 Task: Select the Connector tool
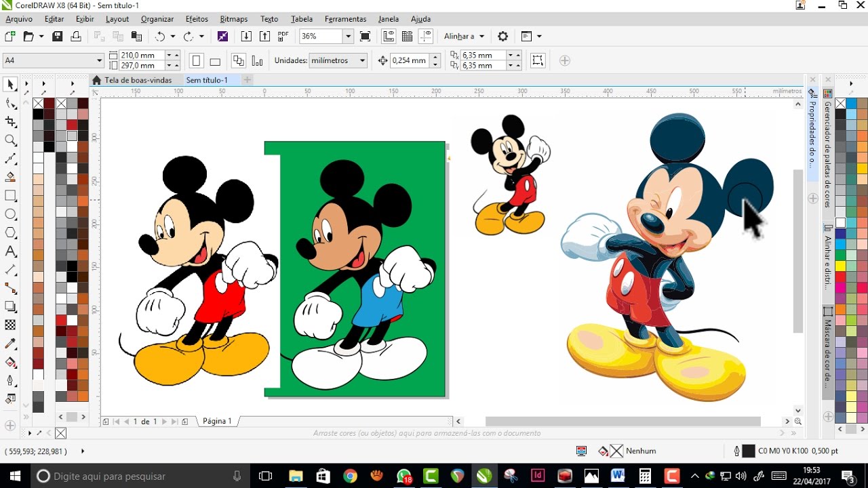click(x=10, y=288)
